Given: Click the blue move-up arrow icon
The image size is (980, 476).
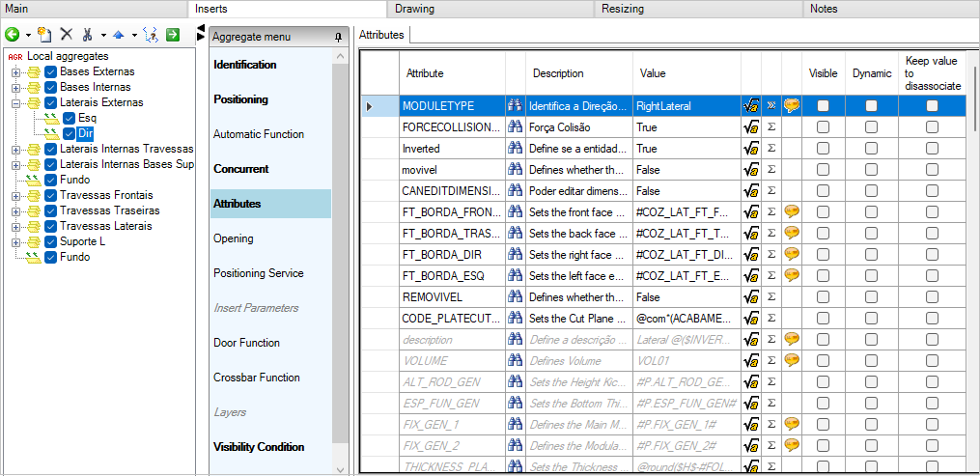Looking at the screenshot, I should pyautogui.click(x=119, y=35).
